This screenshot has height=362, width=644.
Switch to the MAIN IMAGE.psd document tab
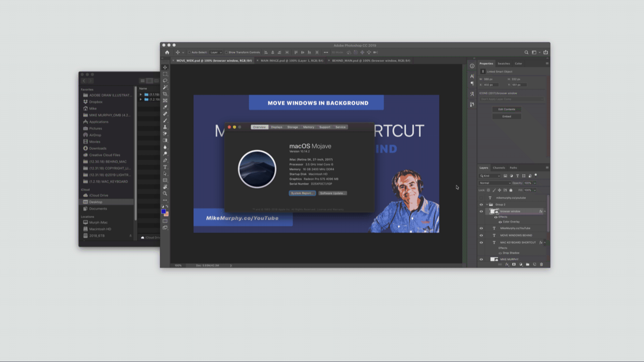[292, 60]
